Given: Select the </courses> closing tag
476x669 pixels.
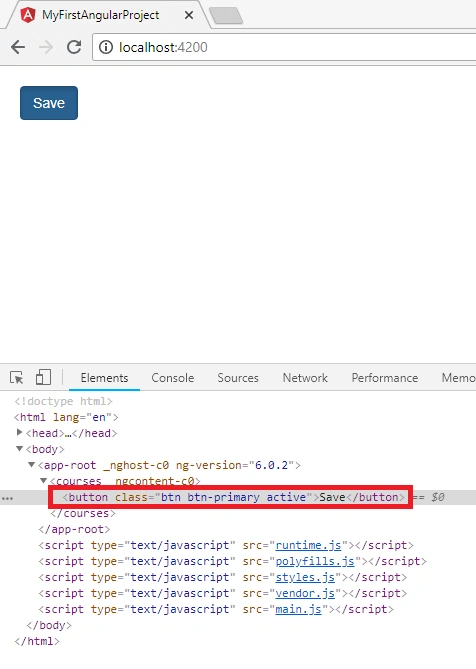Looking at the screenshot, I should click(x=83, y=513).
